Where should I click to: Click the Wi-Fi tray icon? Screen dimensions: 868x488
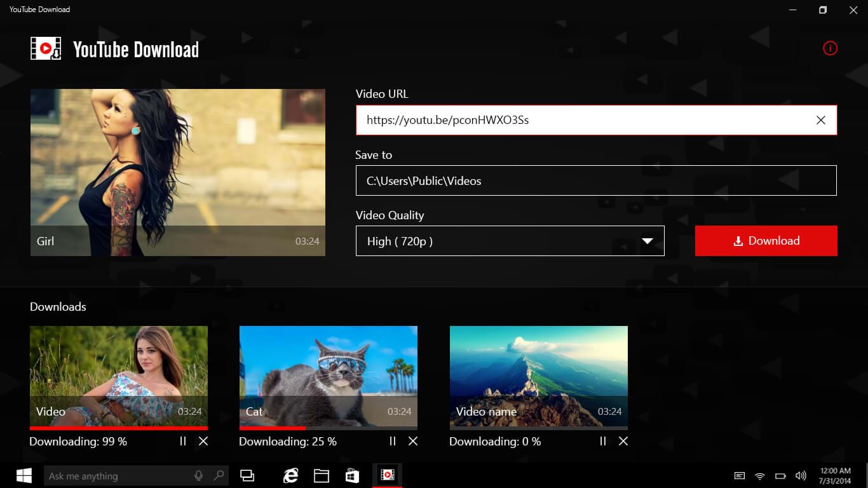pyautogui.click(x=759, y=476)
